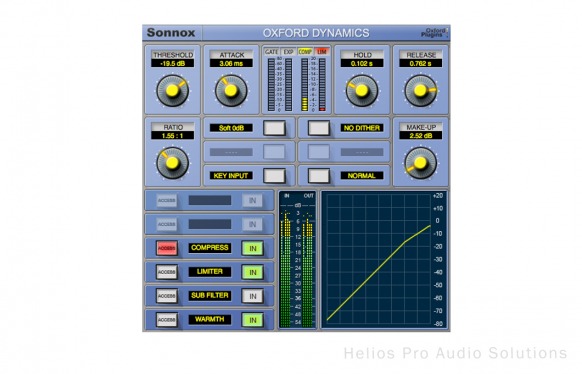Click the OUT level meter
The image size is (582, 374).
308,269
